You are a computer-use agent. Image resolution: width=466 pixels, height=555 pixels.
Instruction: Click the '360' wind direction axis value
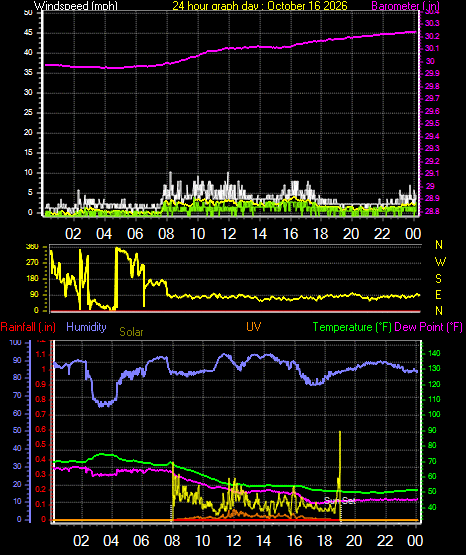coord(32,247)
